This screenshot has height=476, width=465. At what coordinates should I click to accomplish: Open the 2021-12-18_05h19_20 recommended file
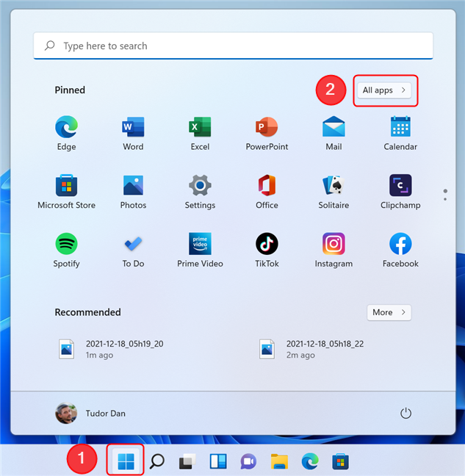tap(112, 349)
